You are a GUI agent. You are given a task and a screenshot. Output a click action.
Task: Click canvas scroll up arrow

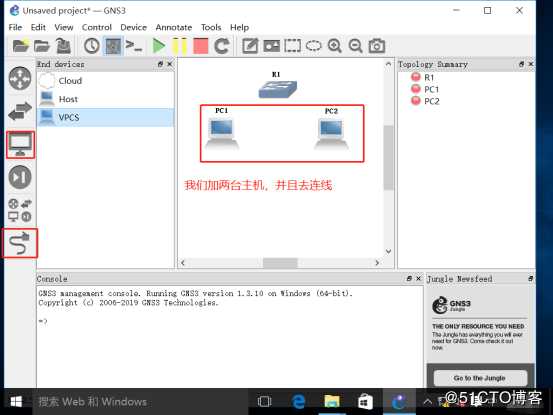tap(388, 64)
